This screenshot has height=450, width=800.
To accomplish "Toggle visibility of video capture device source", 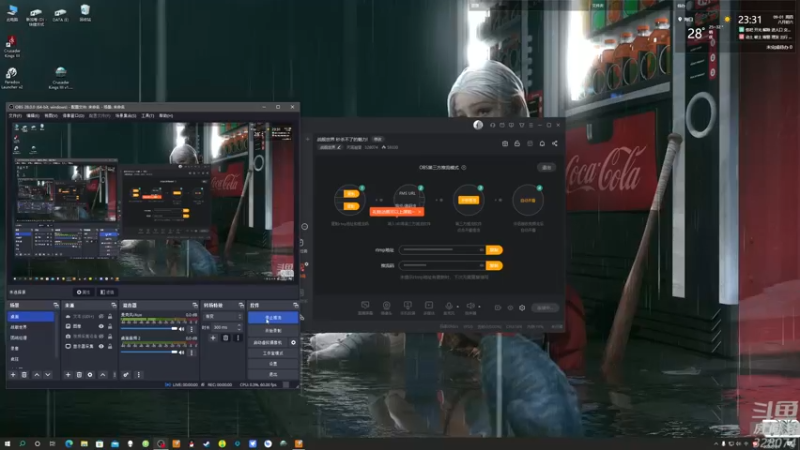I will tap(101, 336).
